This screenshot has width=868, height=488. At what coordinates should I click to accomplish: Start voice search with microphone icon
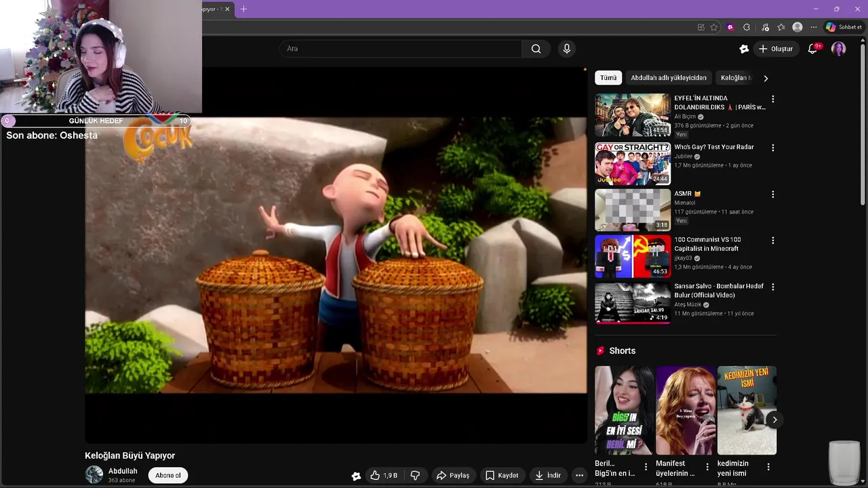[x=567, y=49]
